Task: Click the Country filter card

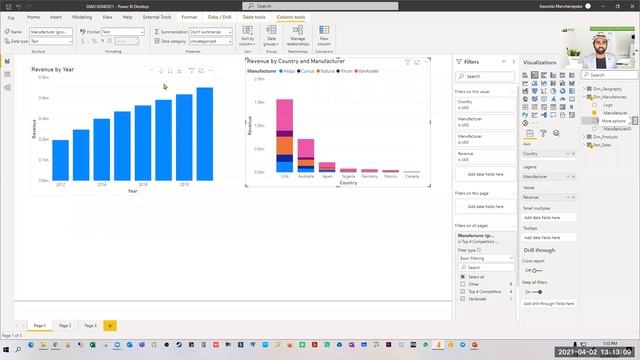Action: (x=485, y=104)
